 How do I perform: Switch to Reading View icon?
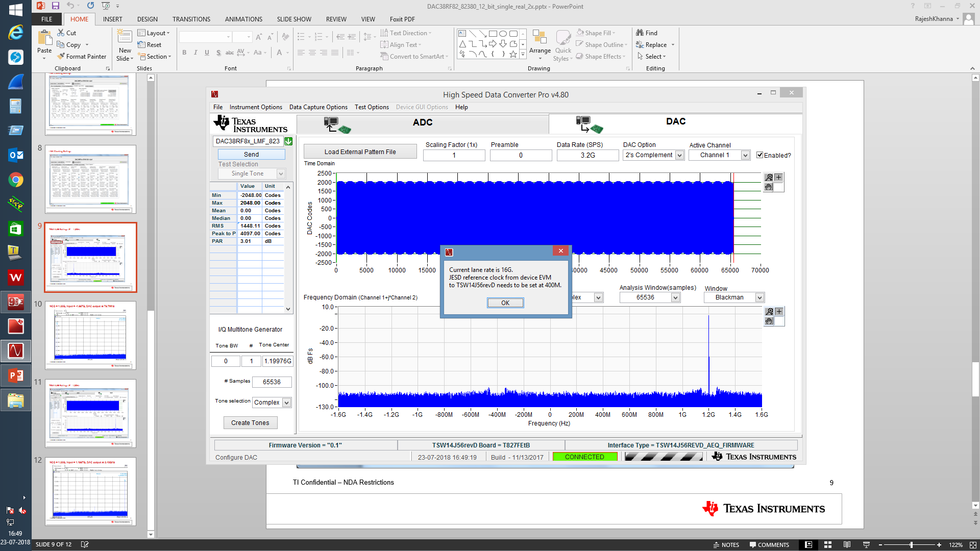pos(847,545)
